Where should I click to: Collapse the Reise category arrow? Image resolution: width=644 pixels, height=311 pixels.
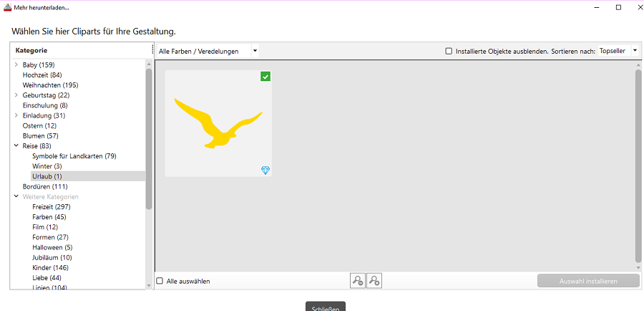coord(16,145)
